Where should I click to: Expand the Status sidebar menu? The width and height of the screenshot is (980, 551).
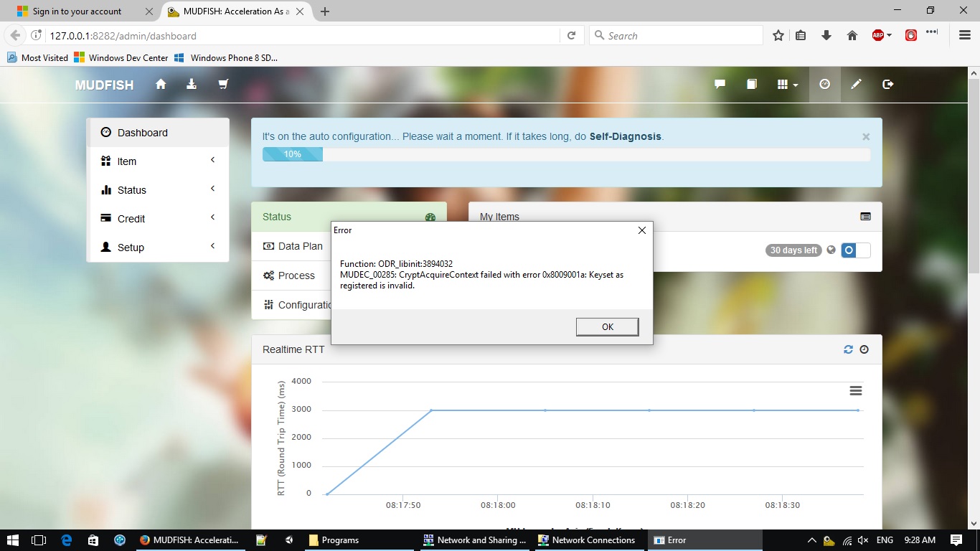coord(158,190)
